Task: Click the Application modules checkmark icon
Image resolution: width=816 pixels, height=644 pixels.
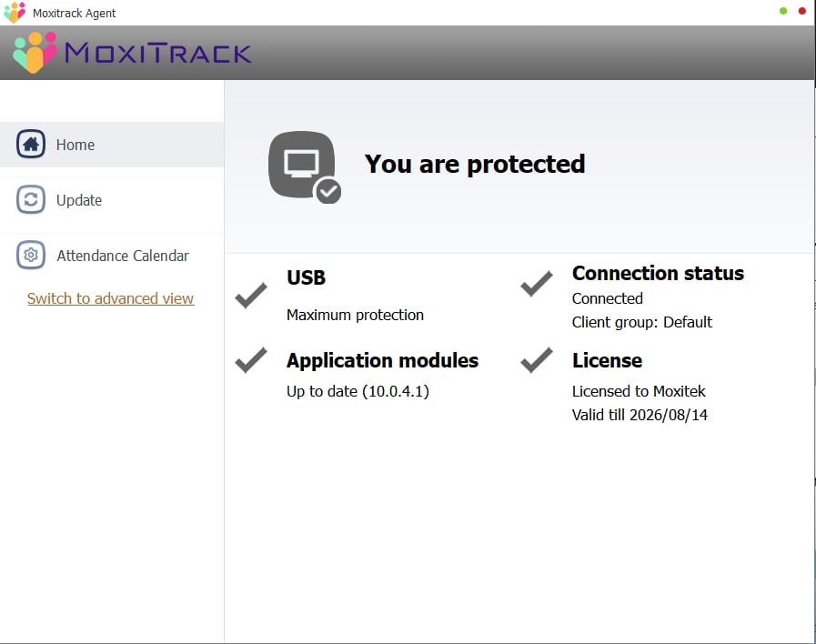Action: click(x=251, y=360)
